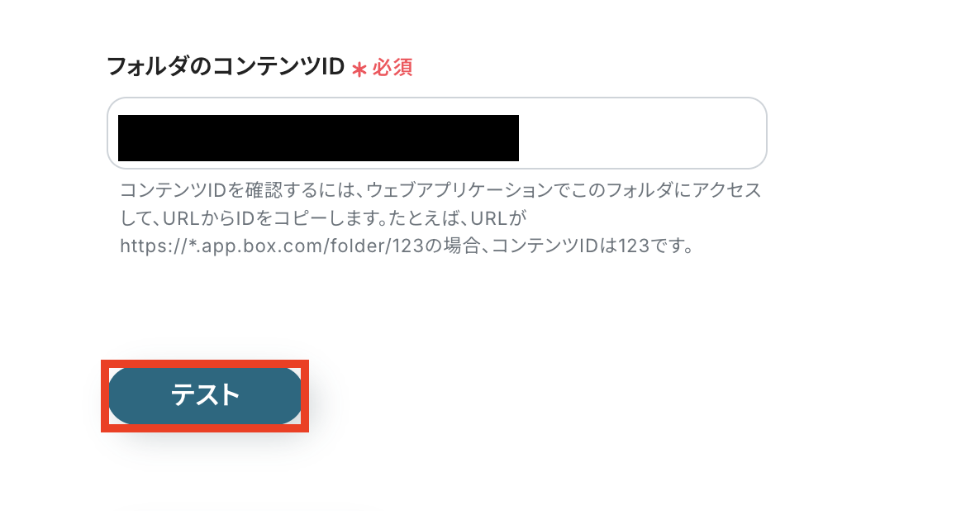Click the white テスト label on the button

click(205, 395)
